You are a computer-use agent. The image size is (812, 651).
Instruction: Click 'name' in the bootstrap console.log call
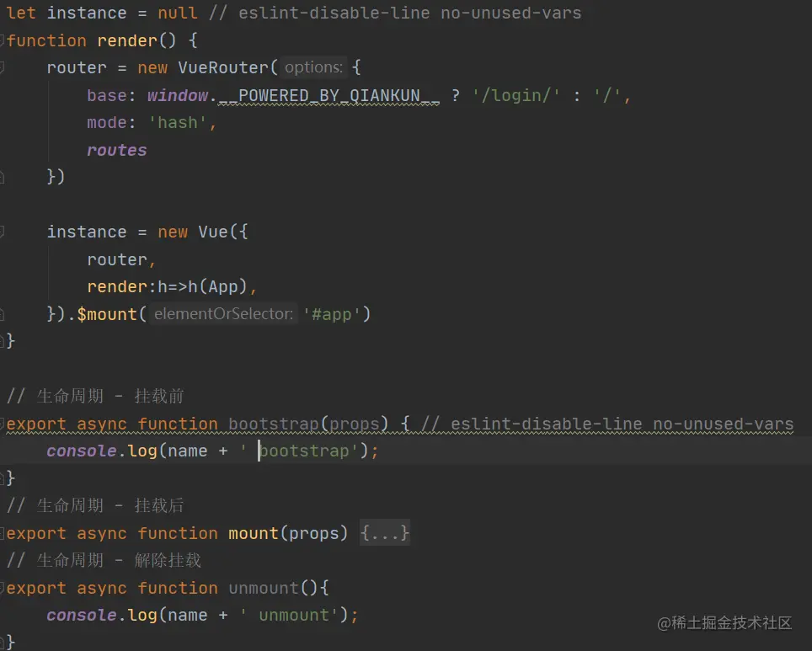[188, 451]
